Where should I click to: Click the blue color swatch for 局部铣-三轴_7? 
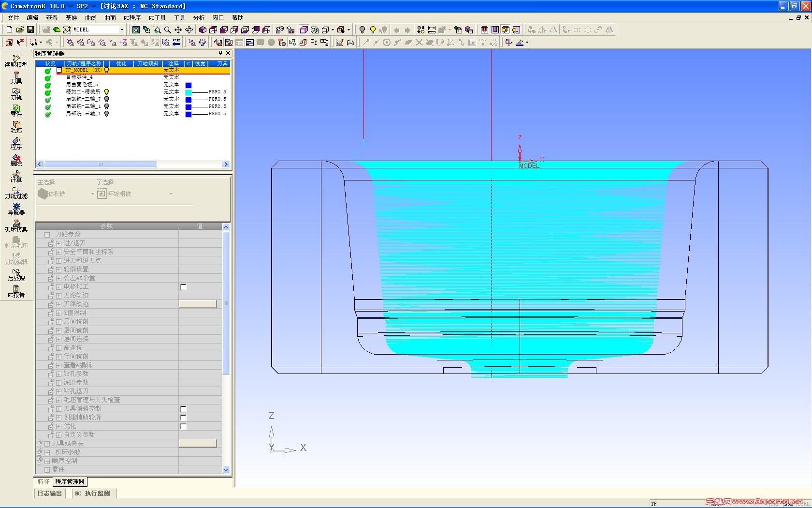188,99
